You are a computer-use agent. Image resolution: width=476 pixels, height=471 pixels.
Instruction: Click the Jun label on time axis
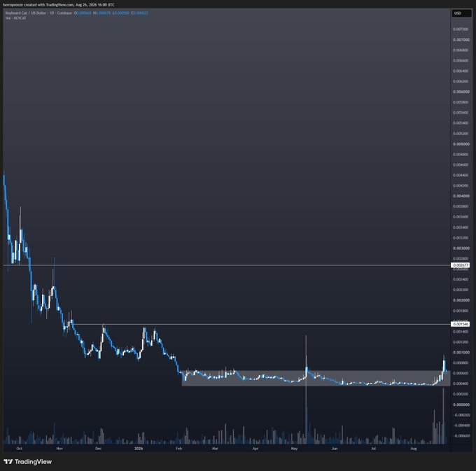tap(335, 448)
